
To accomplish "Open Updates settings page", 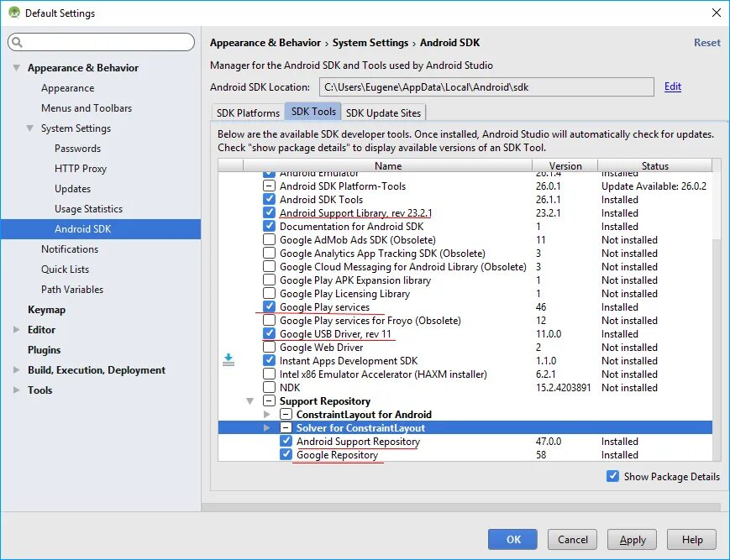I will 72,189.
